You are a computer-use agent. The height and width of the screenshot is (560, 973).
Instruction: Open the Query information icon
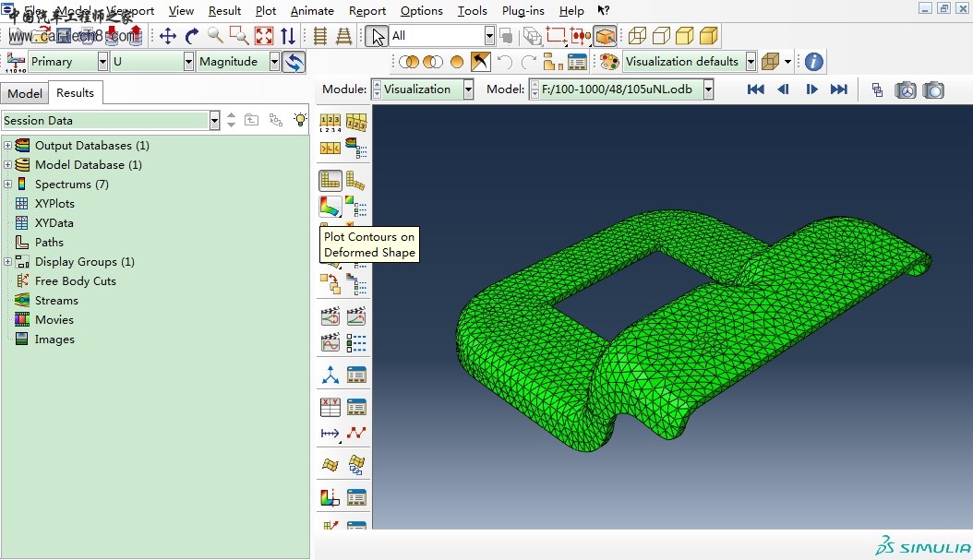click(813, 62)
